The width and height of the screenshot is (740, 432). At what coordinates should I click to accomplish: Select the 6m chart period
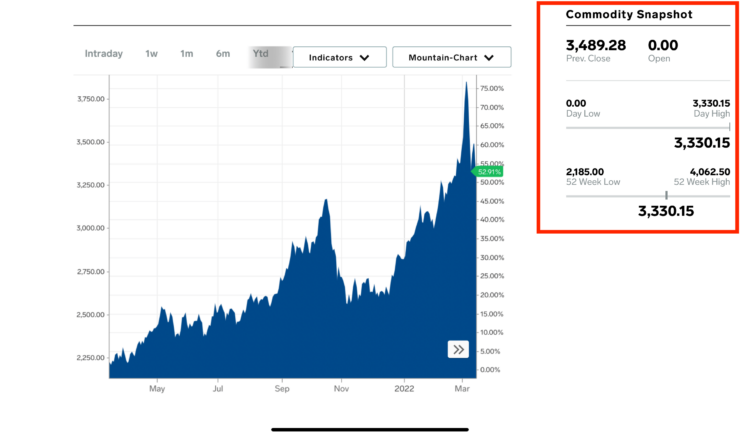[x=222, y=54]
